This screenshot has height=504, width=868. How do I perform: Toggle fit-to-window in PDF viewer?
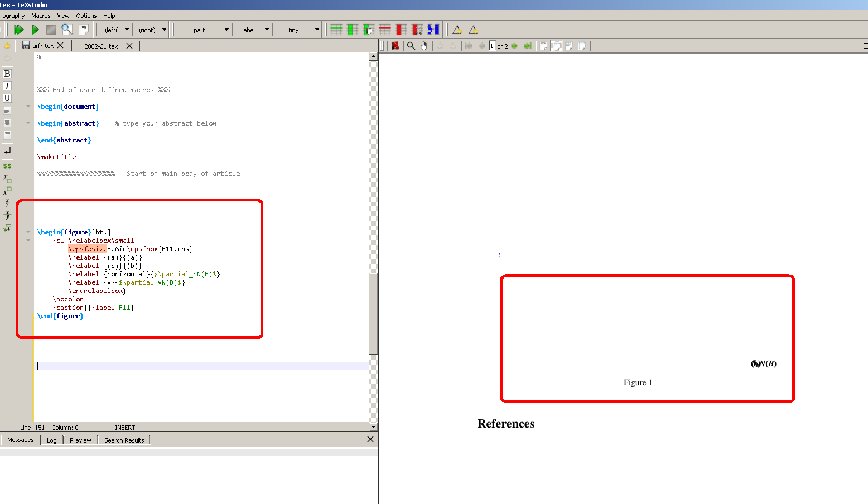pos(582,46)
